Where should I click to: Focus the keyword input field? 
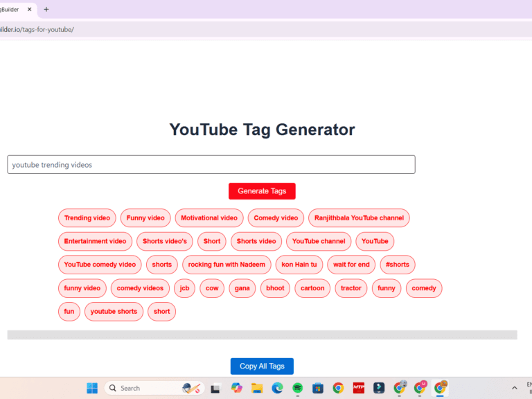click(211, 165)
